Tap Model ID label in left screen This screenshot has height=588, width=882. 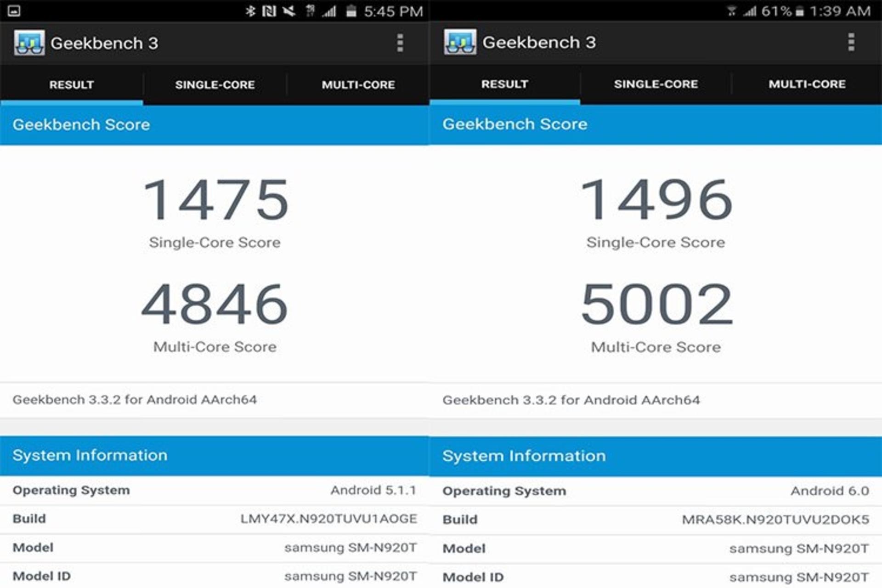pyautogui.click(x=42, y=576)
